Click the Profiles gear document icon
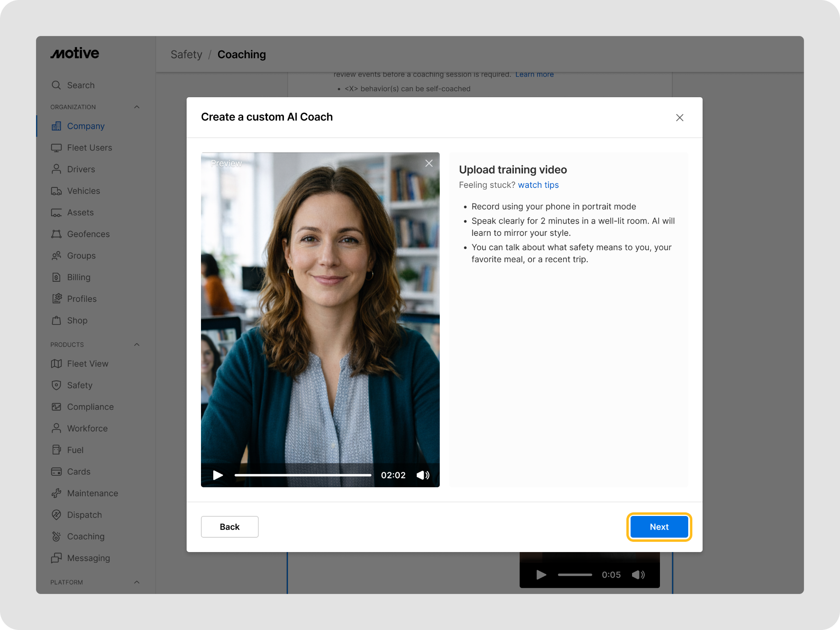 pos(56,299)
